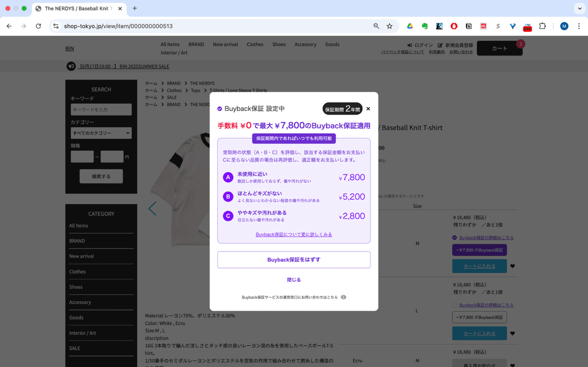Image resolution: width=588 pixels, height=367 pixels.
Task: Click the extension icon with red OFF badge
Action: 527,27
